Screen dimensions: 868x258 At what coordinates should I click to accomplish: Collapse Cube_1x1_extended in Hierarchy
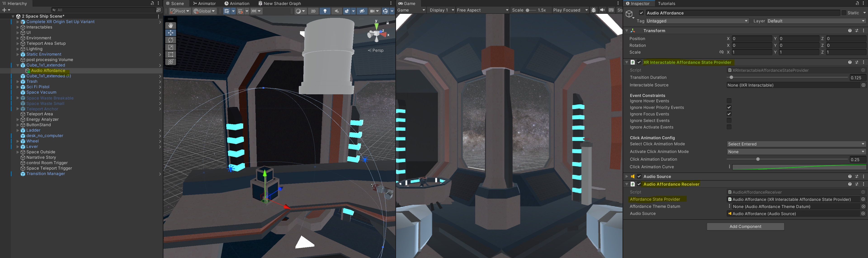[18, 65]
